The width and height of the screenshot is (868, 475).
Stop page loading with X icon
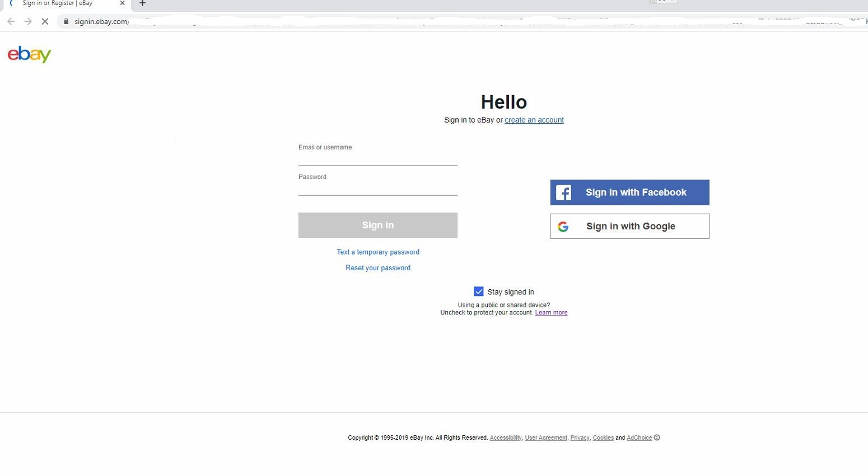pos(45,21)
